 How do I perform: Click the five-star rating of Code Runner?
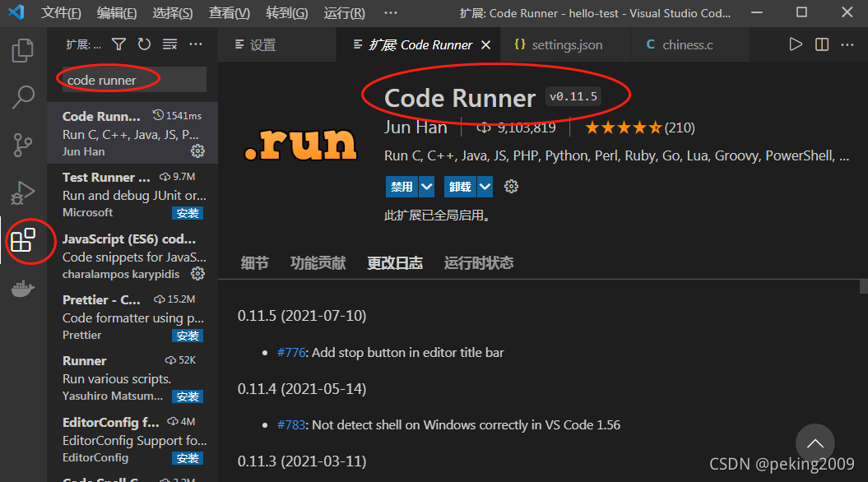[x=624, y=127]
